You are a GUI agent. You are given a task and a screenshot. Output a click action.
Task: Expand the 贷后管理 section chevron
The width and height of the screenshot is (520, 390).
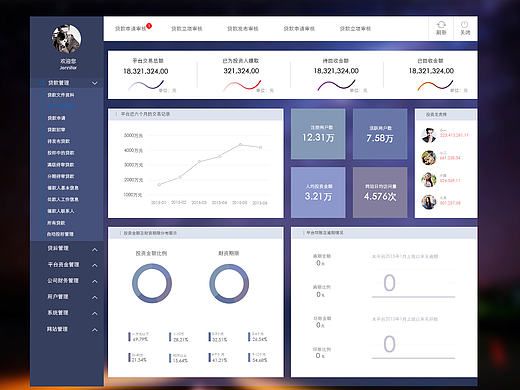tap(95, 249)
